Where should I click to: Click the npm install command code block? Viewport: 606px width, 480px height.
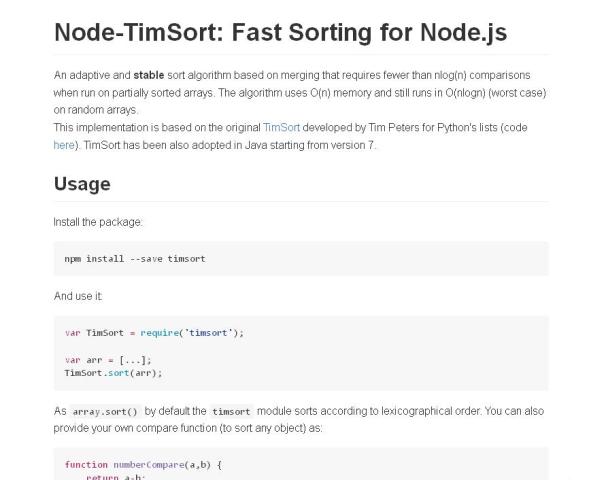tap(135, 258)
